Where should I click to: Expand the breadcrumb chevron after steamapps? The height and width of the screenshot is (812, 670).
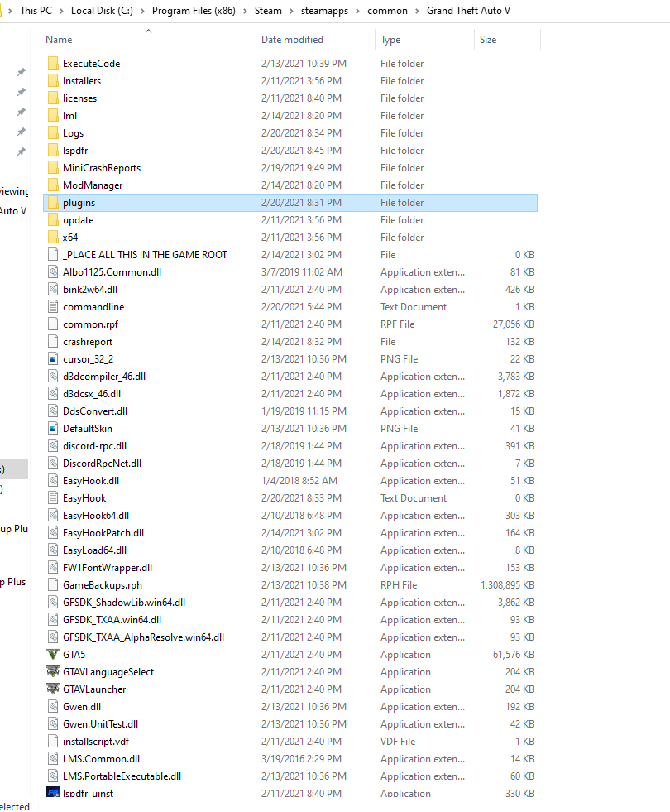357,11
